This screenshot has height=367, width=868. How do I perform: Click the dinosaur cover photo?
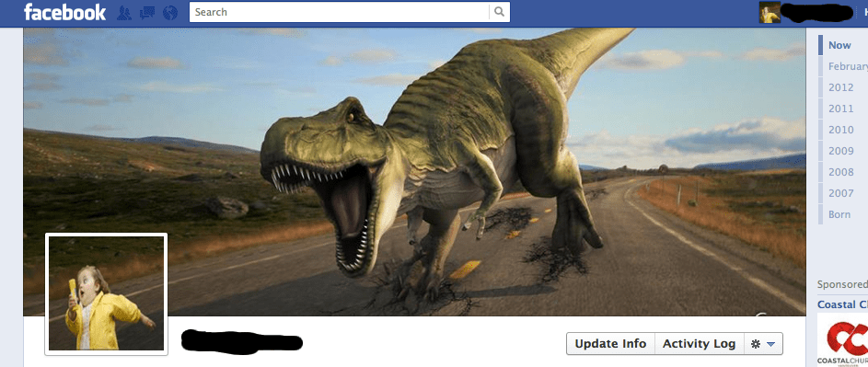[x=414, y=172]
